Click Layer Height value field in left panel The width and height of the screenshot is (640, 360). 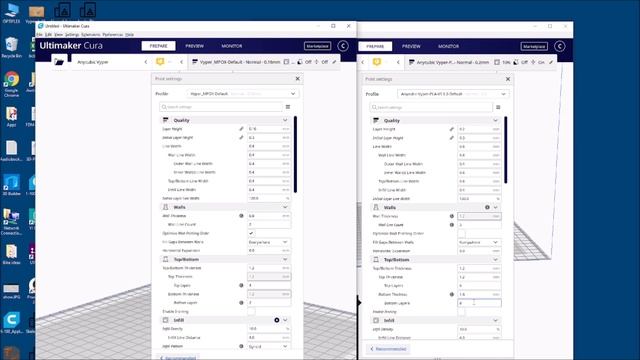point(269,129)
